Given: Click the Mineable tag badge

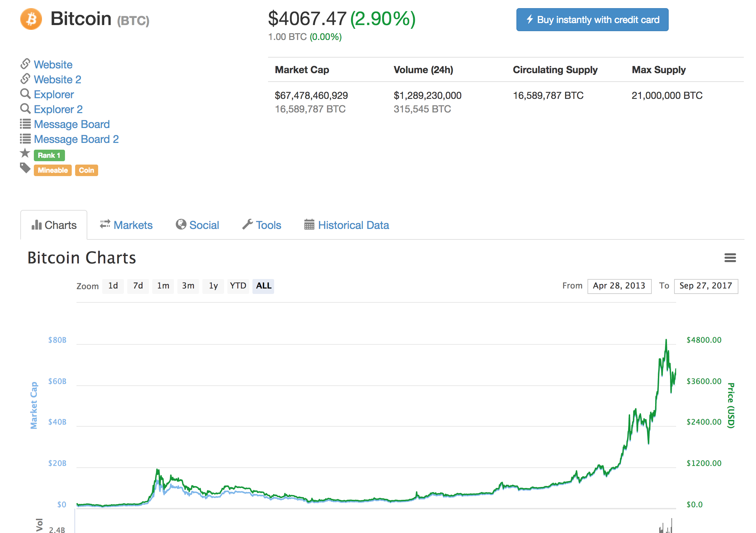Looking at the screenshot, I should [x=53, y=170].
